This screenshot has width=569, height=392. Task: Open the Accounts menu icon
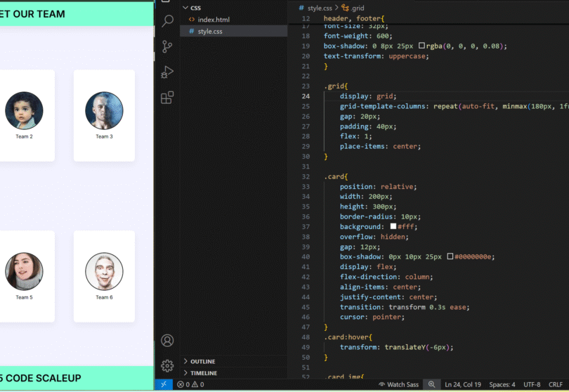(x=167, y=341)
